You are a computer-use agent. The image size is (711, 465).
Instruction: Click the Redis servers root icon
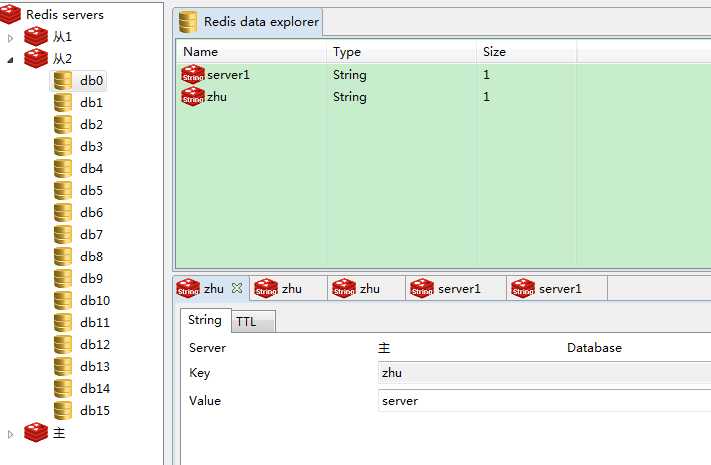point(10,14)
